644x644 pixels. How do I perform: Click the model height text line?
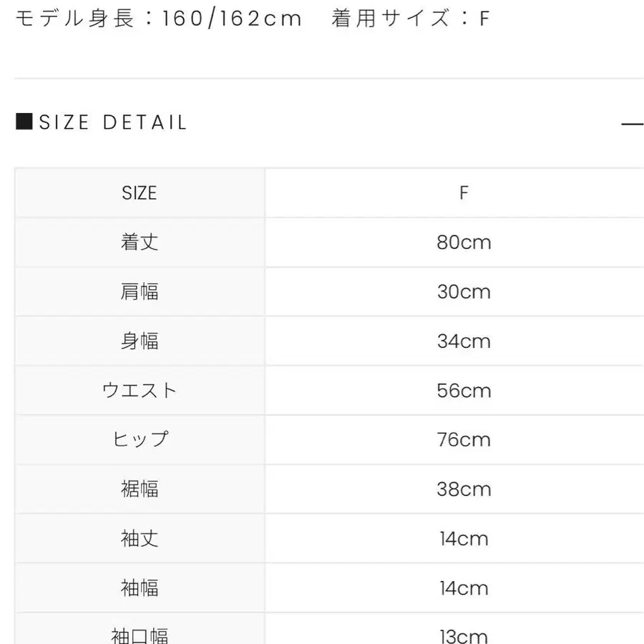(159, 19)
